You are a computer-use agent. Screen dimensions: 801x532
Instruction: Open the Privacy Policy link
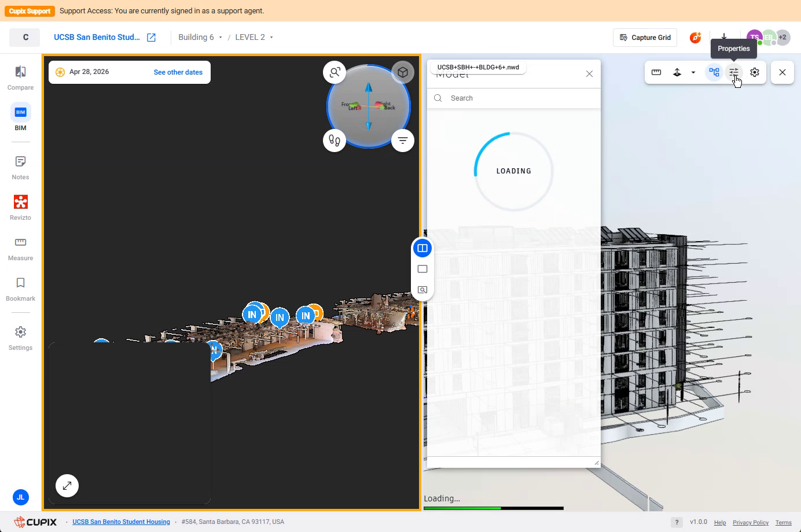pyautogui.click(x=751, y=522)
